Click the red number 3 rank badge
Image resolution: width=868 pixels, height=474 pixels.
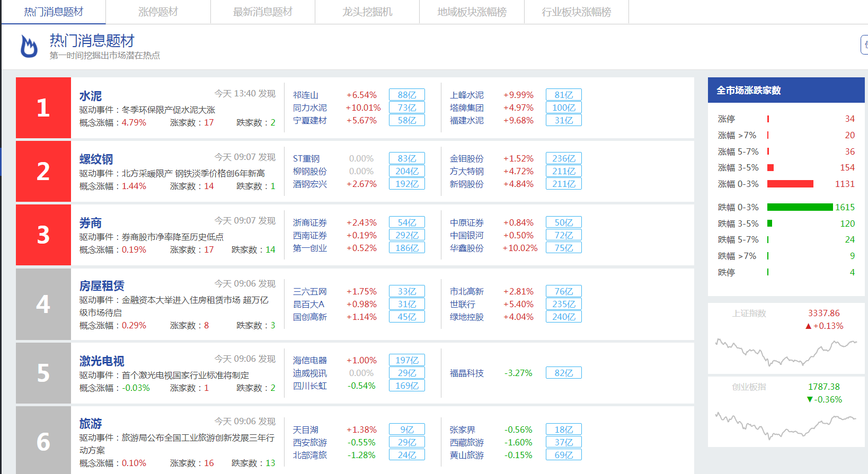tap(43, 235)
